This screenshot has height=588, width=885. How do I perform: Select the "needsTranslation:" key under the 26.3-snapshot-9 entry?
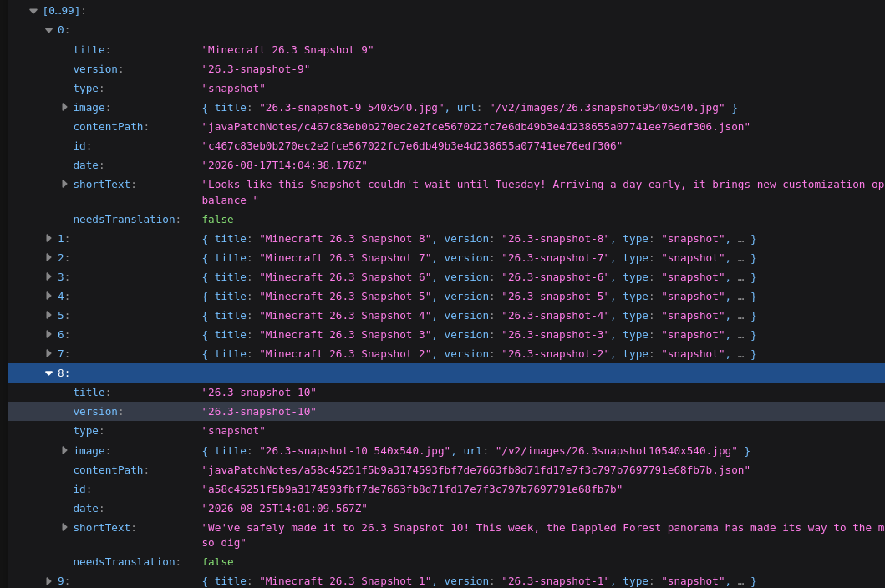(127, 219)
